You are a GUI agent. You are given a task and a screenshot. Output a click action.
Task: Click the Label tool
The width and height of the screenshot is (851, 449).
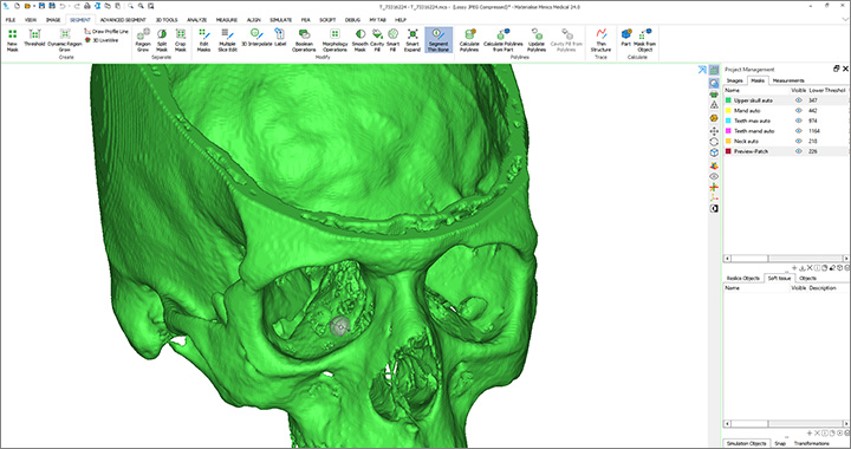pyautogui.click(x=280, y=38)
